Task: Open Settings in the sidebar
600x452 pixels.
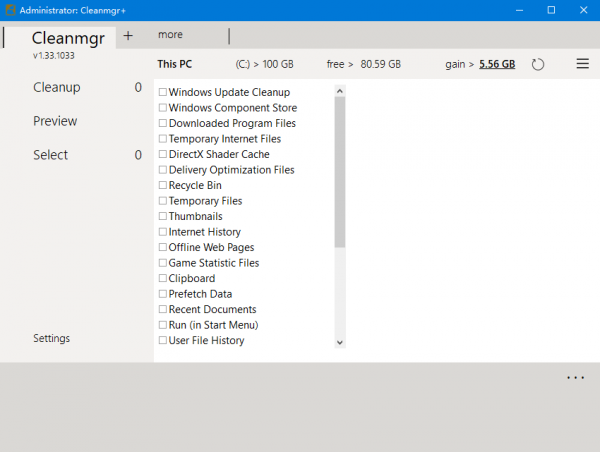Action: pyautogui.click(x=51, y=338)
